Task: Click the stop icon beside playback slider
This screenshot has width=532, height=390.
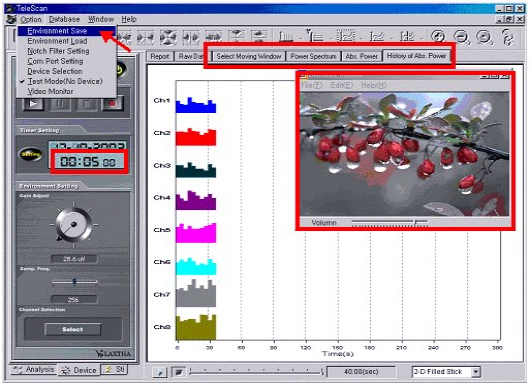Action: click(x=178, y=372)
